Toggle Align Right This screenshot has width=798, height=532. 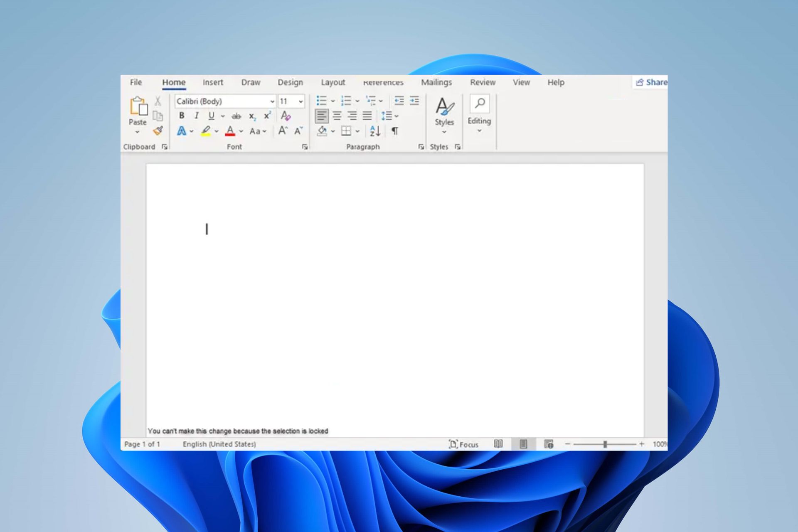[x=352, y=116]
